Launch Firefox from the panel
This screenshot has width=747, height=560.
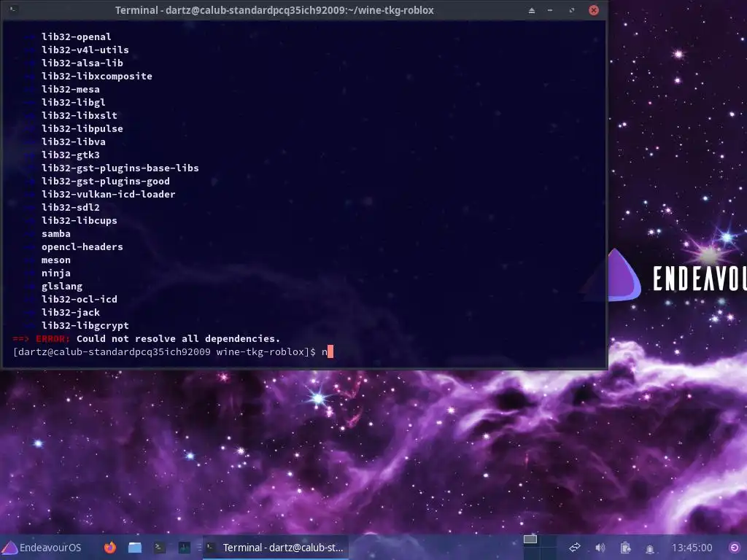pos(110,548)
